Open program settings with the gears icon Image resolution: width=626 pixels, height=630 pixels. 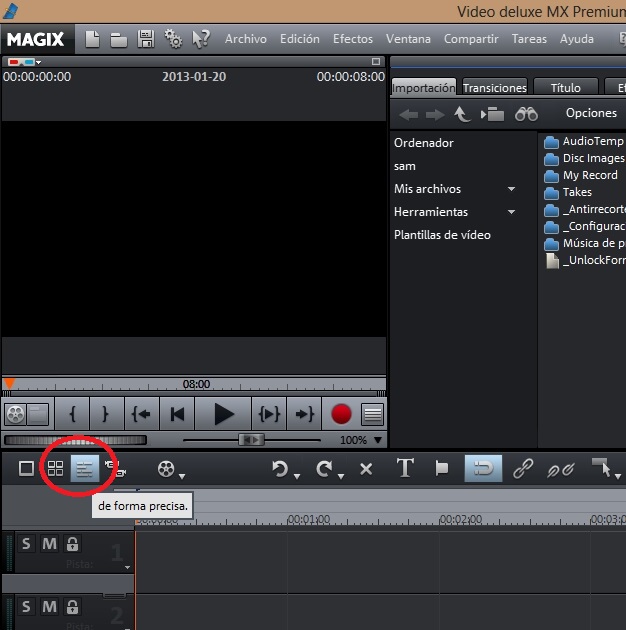173,39
